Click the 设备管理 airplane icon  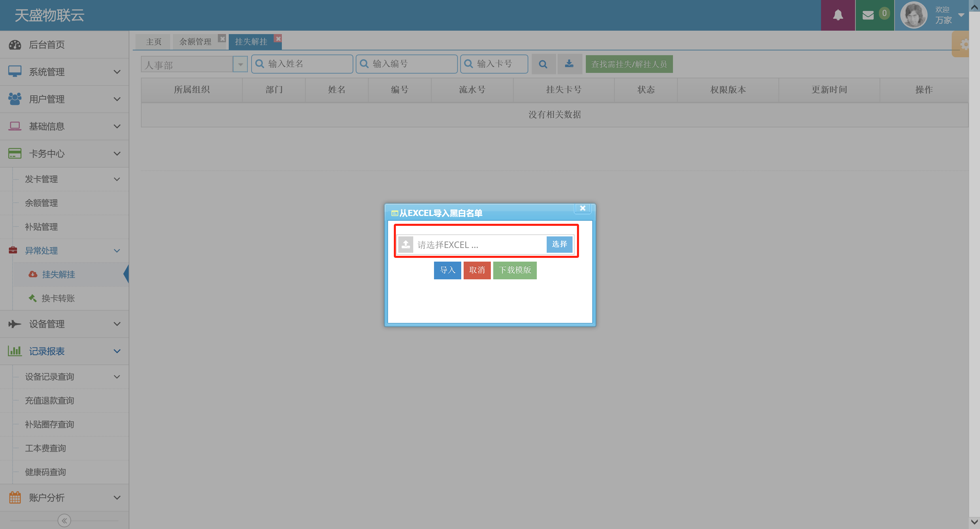(x=14, y=324)
